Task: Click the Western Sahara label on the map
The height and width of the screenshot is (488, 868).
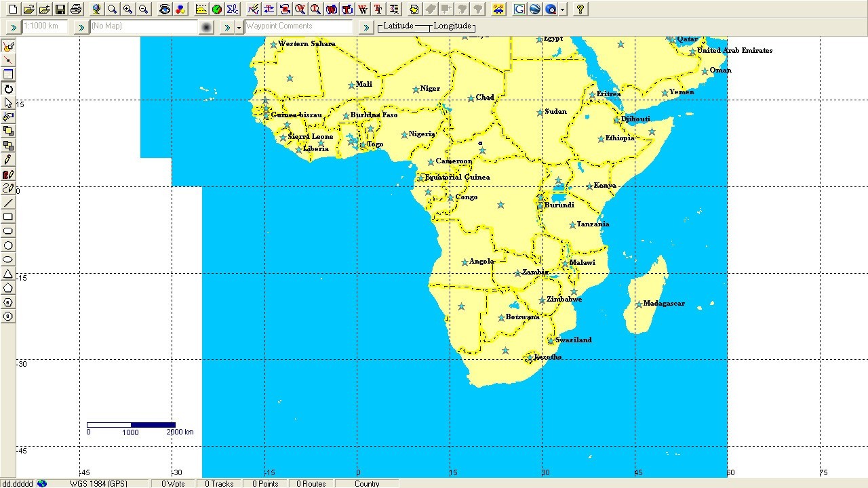Action: point(307,44)
